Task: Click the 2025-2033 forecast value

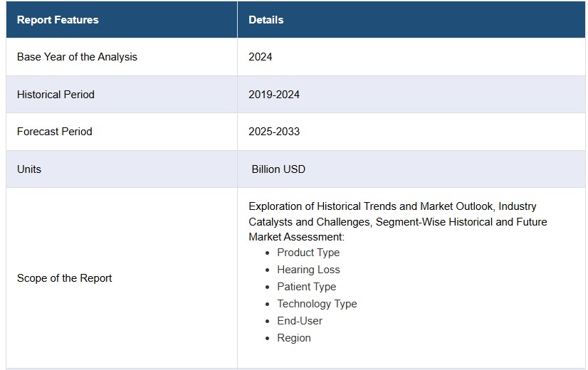Action: click(x=274, y=132)
